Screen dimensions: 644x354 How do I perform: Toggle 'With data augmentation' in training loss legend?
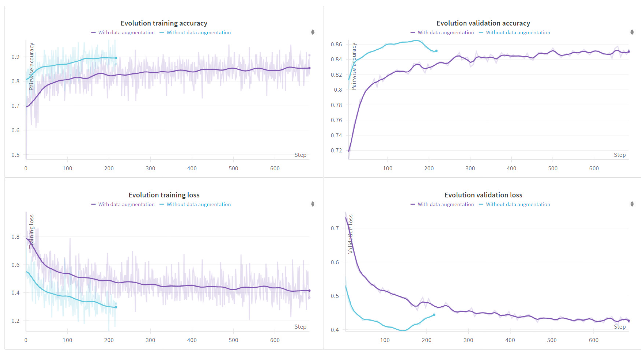[x=126, y=204]
